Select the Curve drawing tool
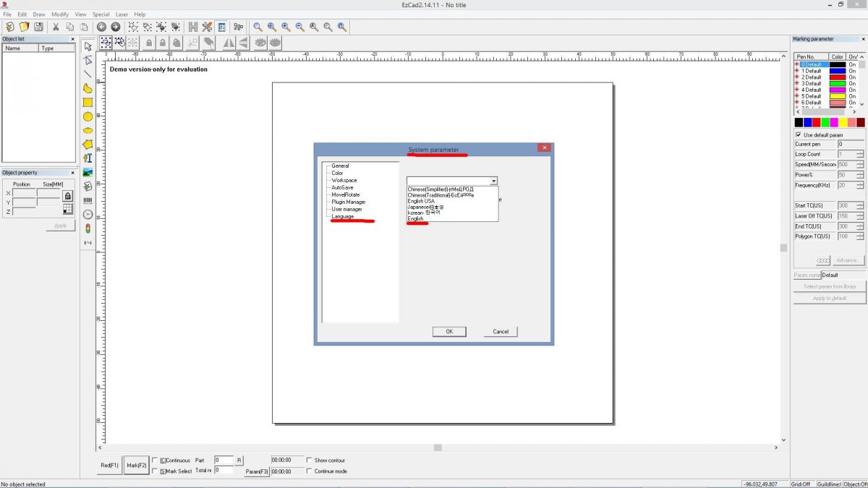The height and width of the screenshot is (488, 868). pyautogui.click(x=88, y=89)
